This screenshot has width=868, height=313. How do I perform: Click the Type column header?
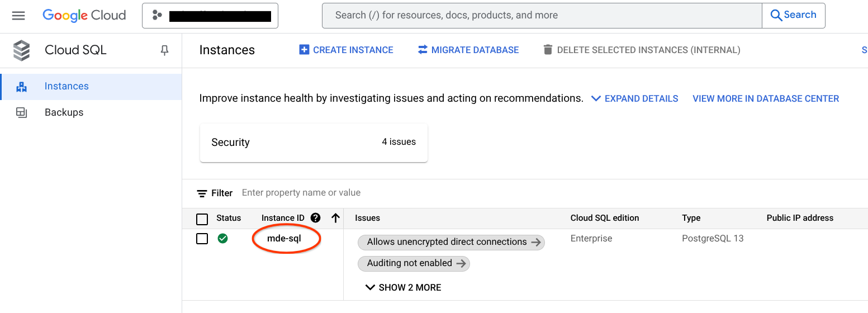pyautogui.click(x=691, y=218)
